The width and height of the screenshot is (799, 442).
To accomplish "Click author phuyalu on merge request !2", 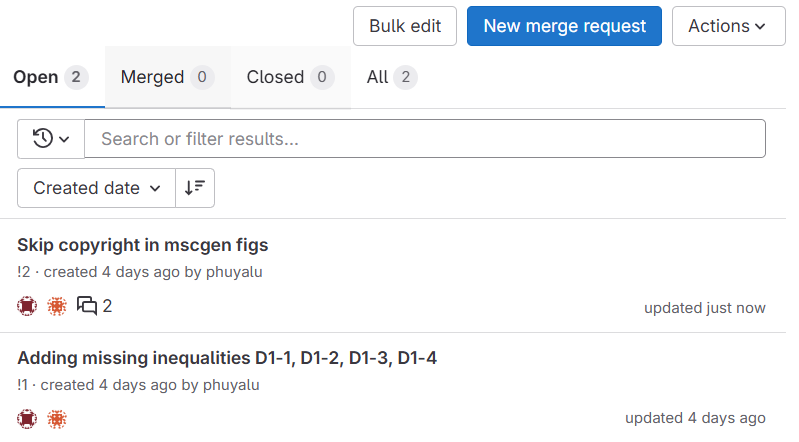I will tap(234, 272).
